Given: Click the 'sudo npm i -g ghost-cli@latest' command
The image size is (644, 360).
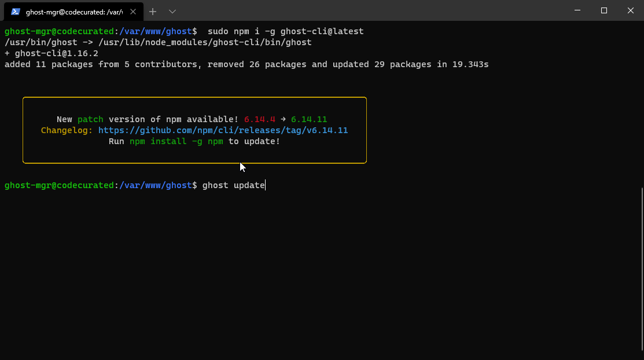Looking at the screenshot, I should pyautogui.click(x=285, y=31).
